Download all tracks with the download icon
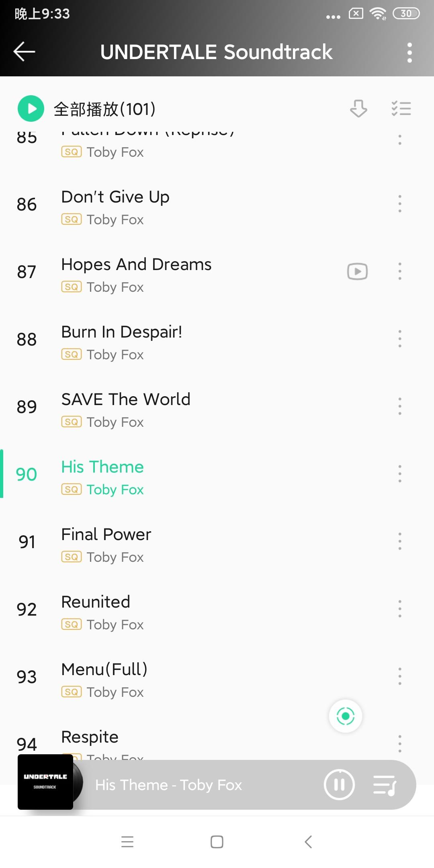This screenshot has height=868, width=434. click(358, 108)
